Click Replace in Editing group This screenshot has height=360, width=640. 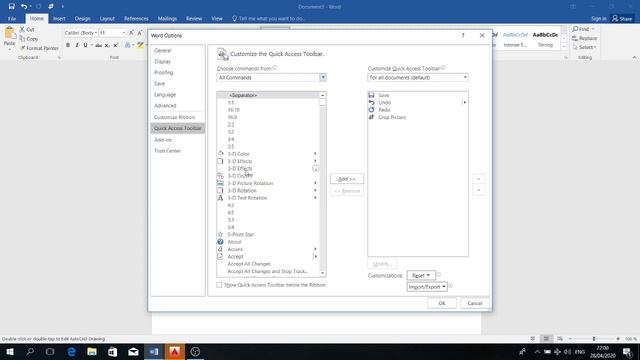(x=584, y=38)
